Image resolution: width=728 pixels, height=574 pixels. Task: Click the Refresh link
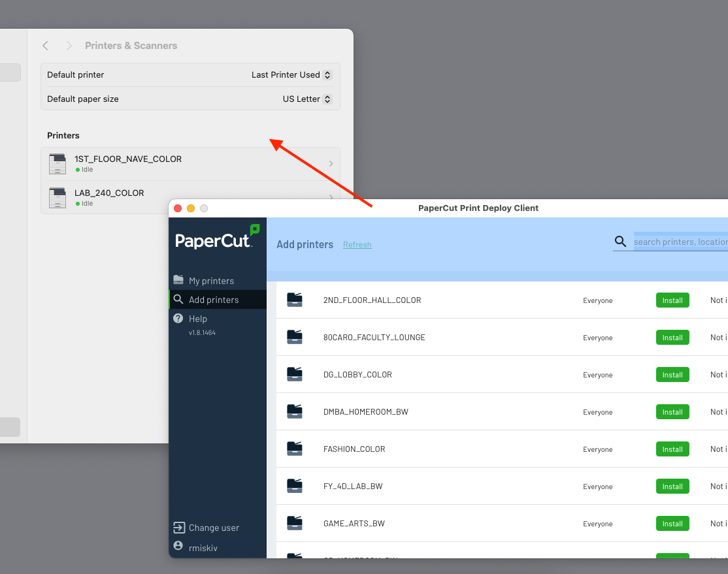[x=357, y=244]
